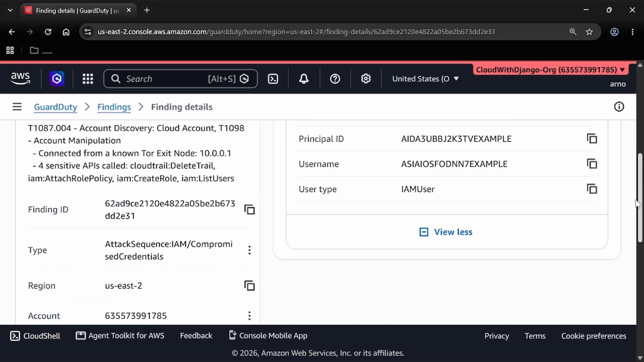The height and width of the screenshot is (362, 644).
Task: Select the Username value ASIAIOSFODNN7EXAMPLE
Action: click(x=454, y=164)
